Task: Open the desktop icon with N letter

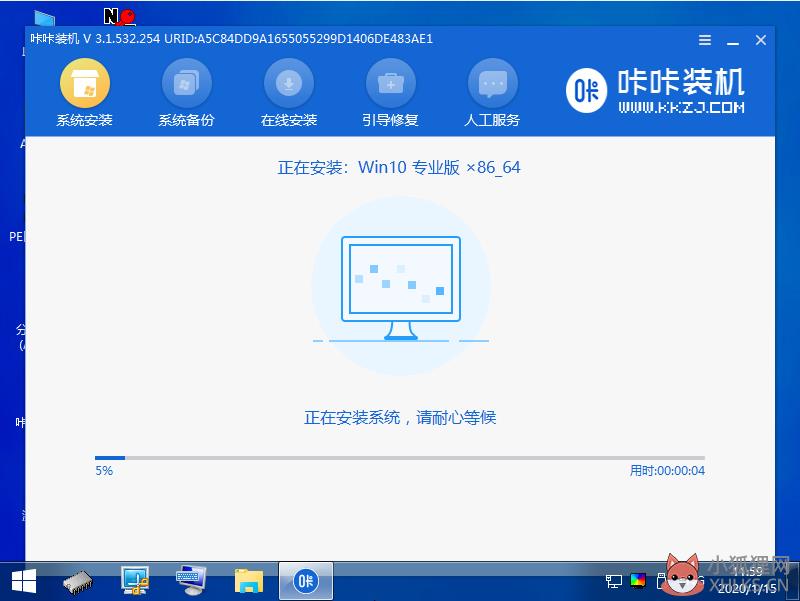Action: tap(119, 16)
